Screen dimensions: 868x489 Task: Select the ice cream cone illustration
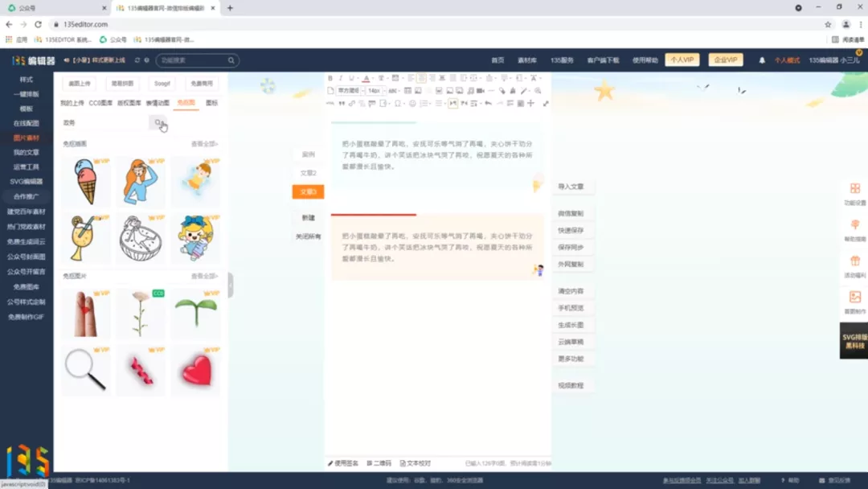pos(86,182)
